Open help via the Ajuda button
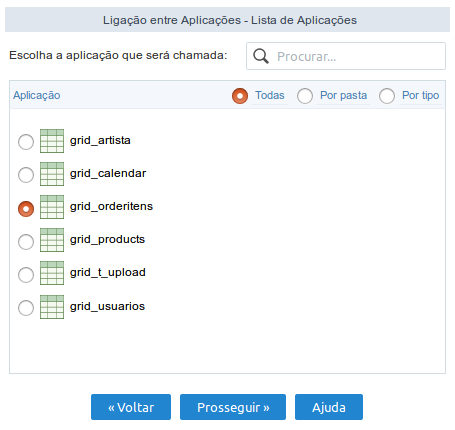Image resolution: width=455 pixels, height=430 pixels. (x=329, y=407)
